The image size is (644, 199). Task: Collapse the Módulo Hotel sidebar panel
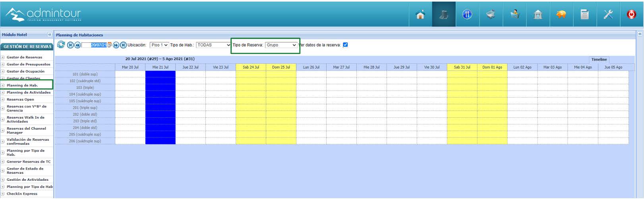50,35
